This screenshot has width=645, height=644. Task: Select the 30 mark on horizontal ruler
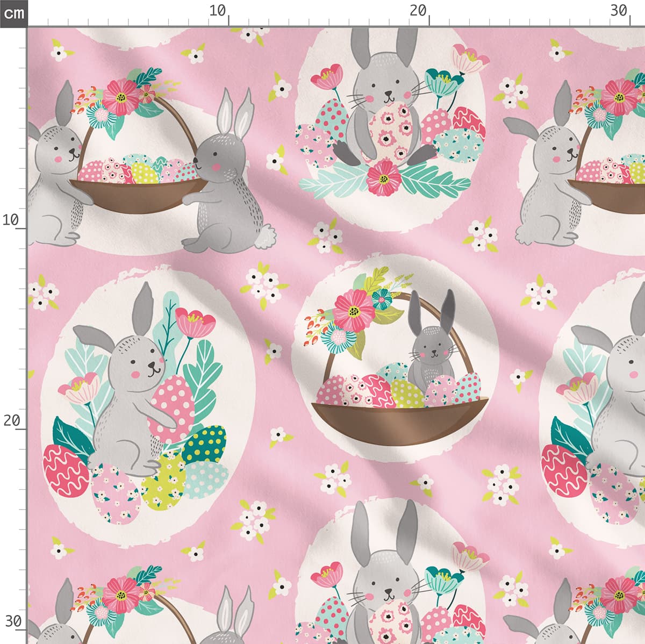[x=619, y=10]
